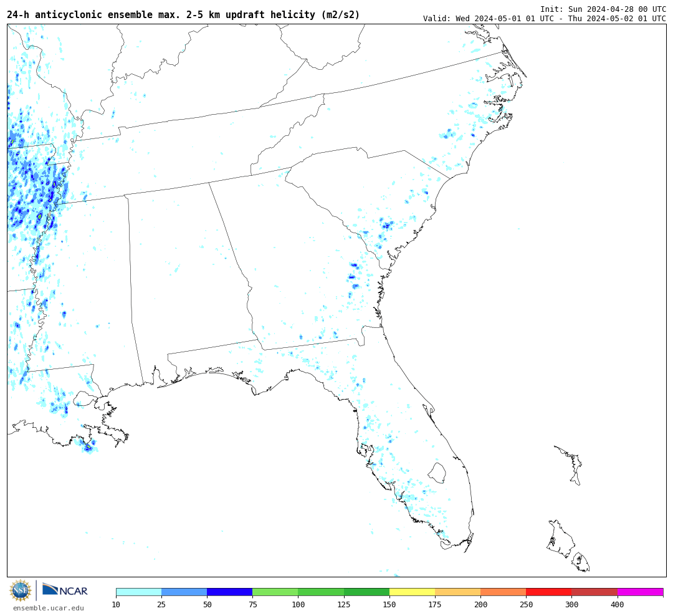Pick the orange 200-250 legend swatch
Viewport: 673px width, 616px height.
point(503,592)
